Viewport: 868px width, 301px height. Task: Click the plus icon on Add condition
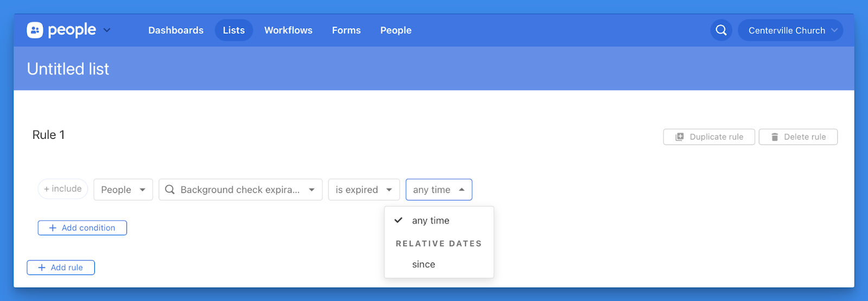point(53,228)
